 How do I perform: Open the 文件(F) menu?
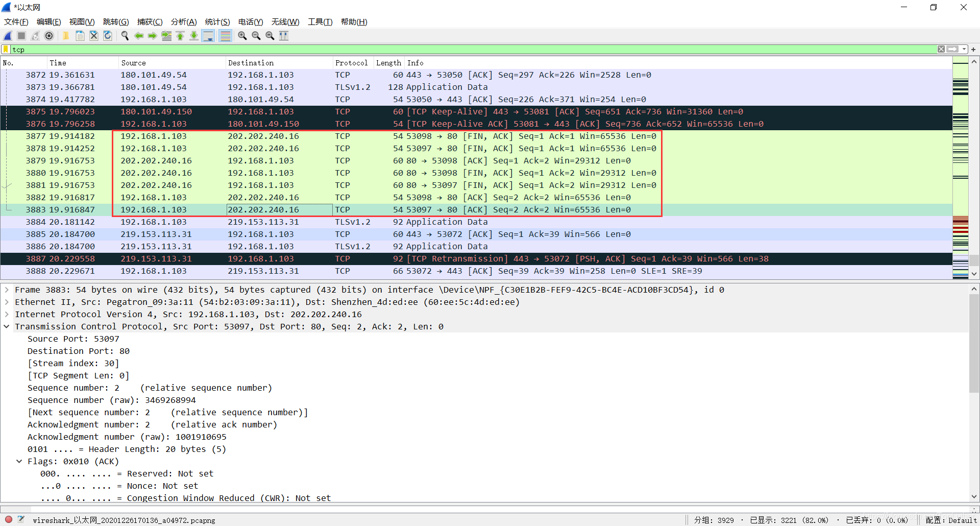pos(16,22)
